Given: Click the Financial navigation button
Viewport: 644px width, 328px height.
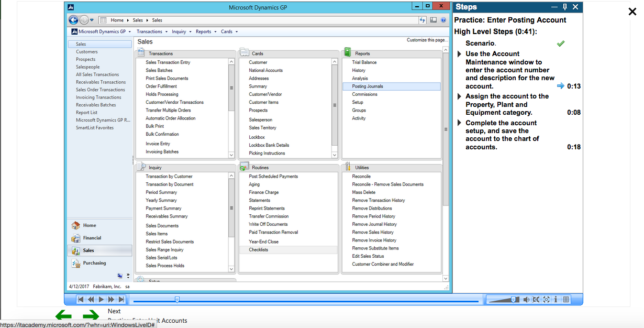Looking at the screenshot, I should click(99, 238).
